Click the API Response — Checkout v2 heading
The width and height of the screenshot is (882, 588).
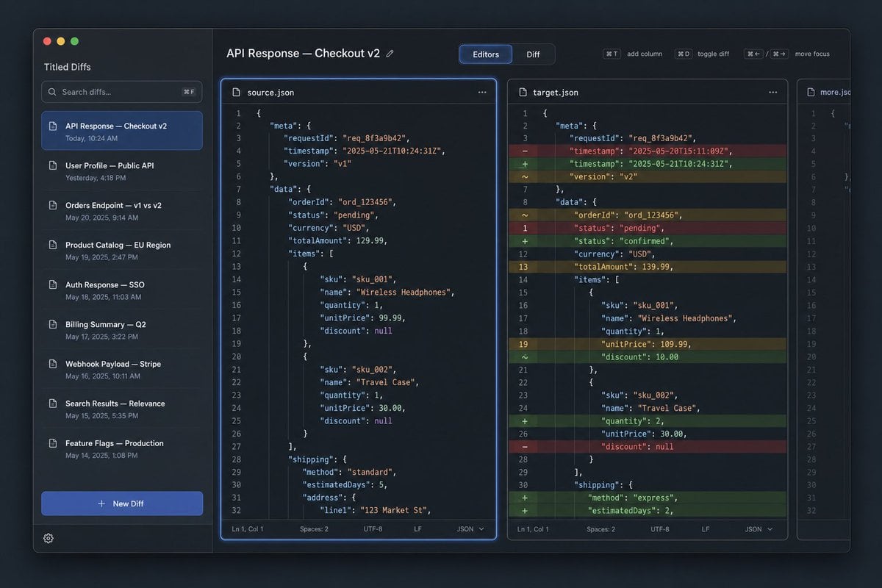tap(303, 54)
